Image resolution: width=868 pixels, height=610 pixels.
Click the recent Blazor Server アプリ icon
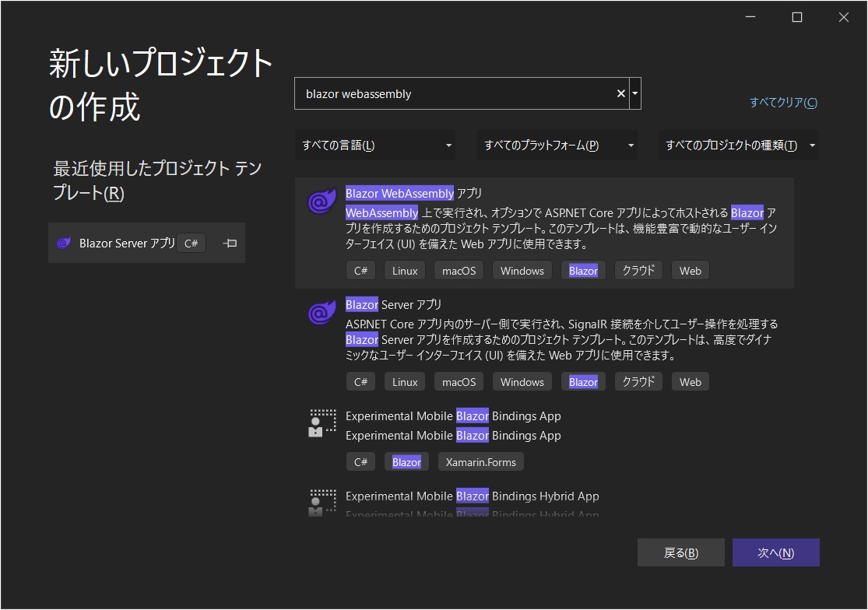pos(64,244)
